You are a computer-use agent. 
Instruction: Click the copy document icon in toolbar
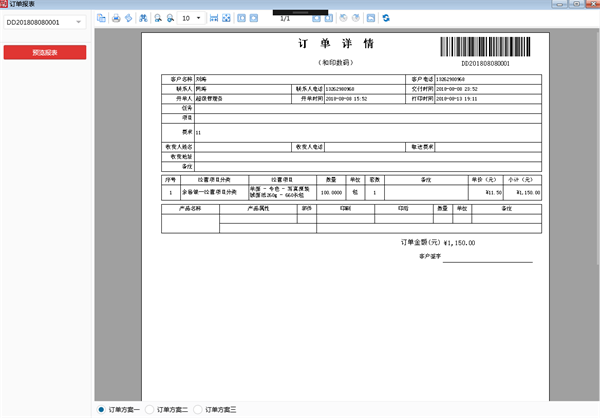coord(102,18)
